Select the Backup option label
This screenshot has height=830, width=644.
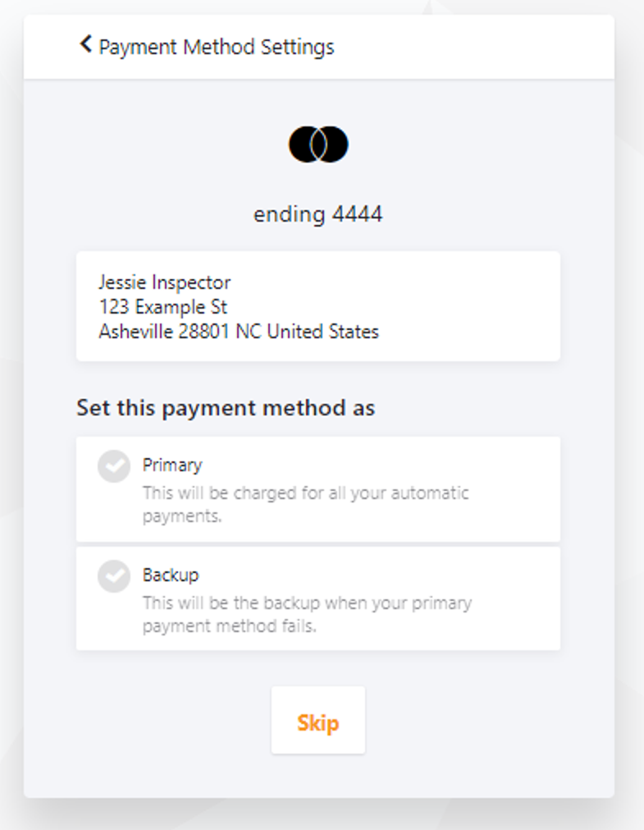[171, 575]
